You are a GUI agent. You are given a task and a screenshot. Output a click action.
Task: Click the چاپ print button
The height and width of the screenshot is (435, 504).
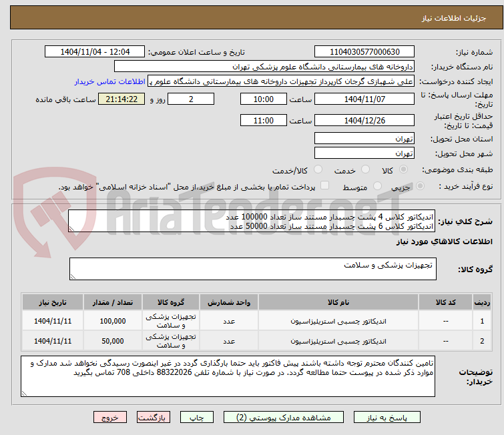(197, 418)
